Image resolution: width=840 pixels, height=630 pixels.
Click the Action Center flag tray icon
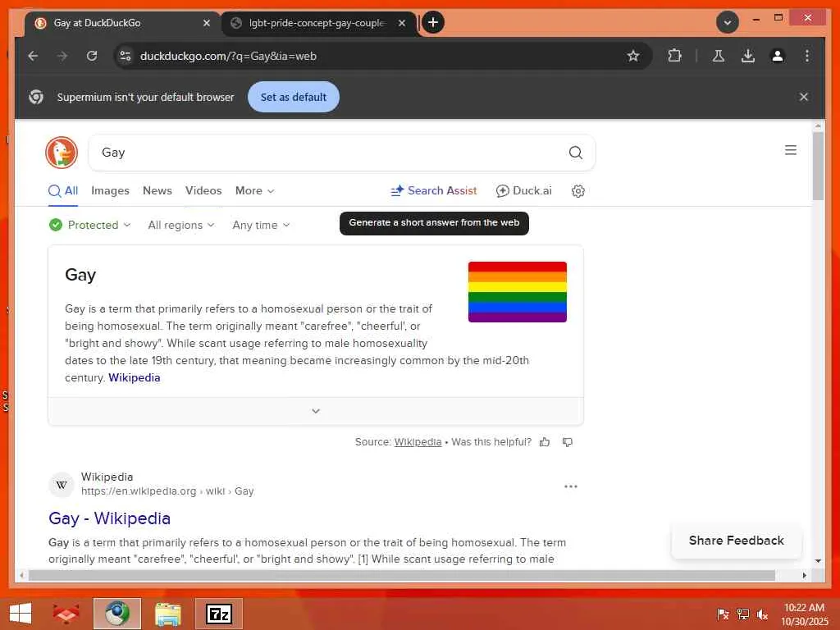[x=722, y=614]
